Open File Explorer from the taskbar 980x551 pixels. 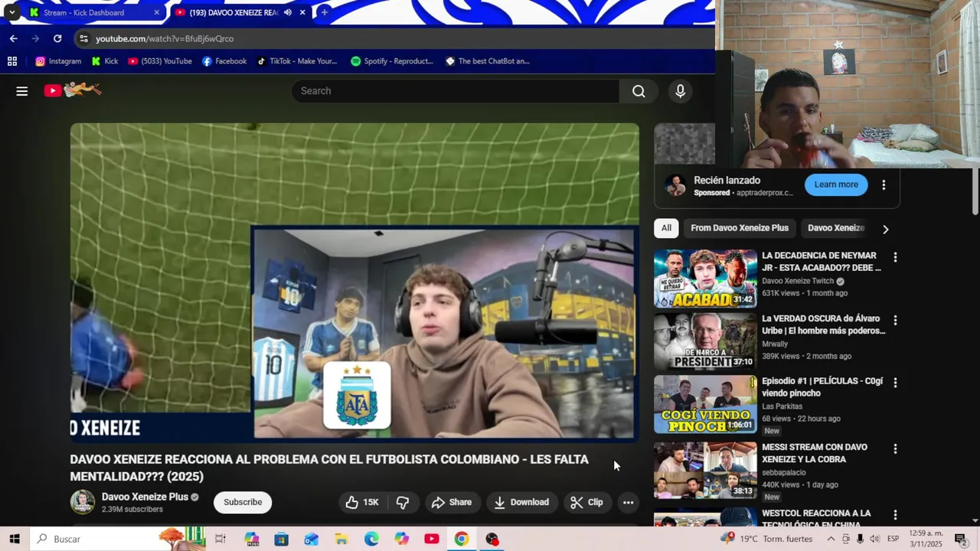pyautogui.click(x=341, y=539)
